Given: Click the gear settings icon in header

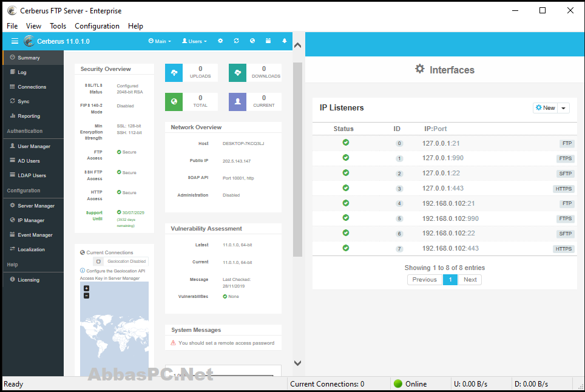Looking at the screenshot, I should pyautogui.click(x=220, y=41).
